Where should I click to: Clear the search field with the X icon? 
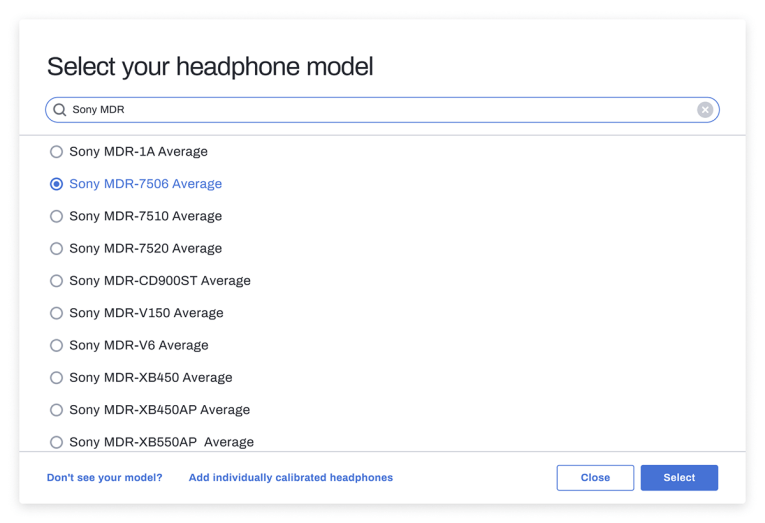pos(705,110)
